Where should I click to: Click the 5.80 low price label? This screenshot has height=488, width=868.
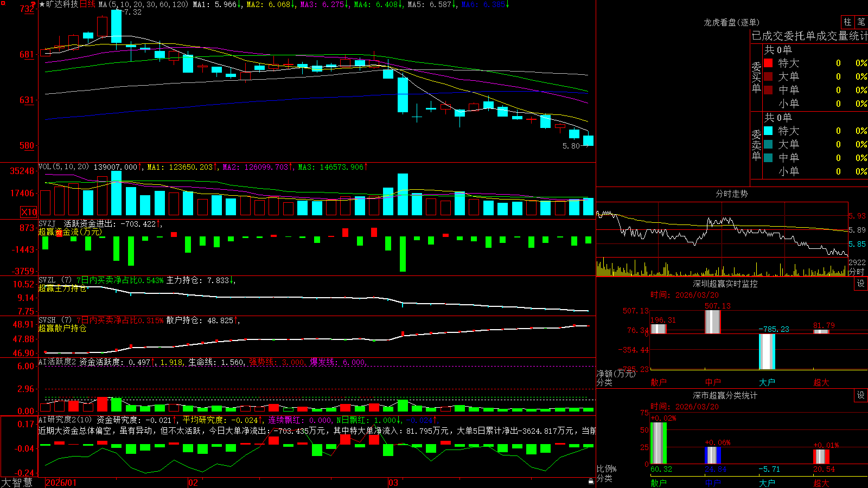pyautogui.click(x=571, y=146)
